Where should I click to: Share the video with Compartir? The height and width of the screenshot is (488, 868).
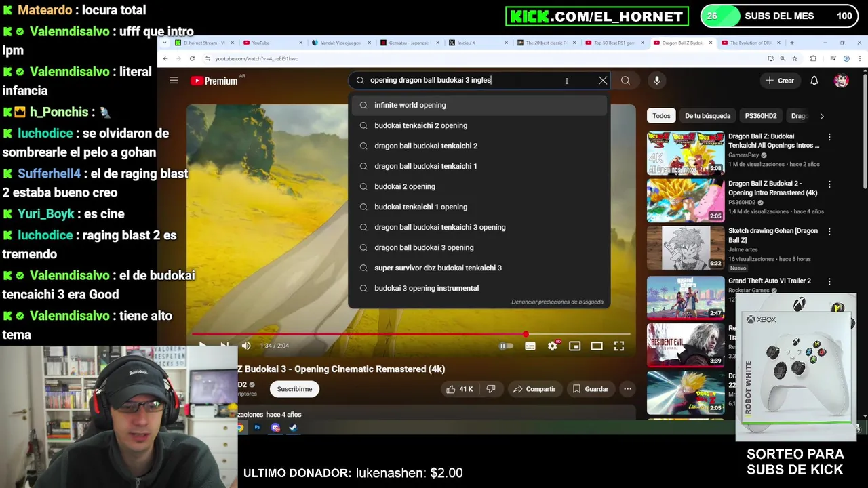click(534, 389)
